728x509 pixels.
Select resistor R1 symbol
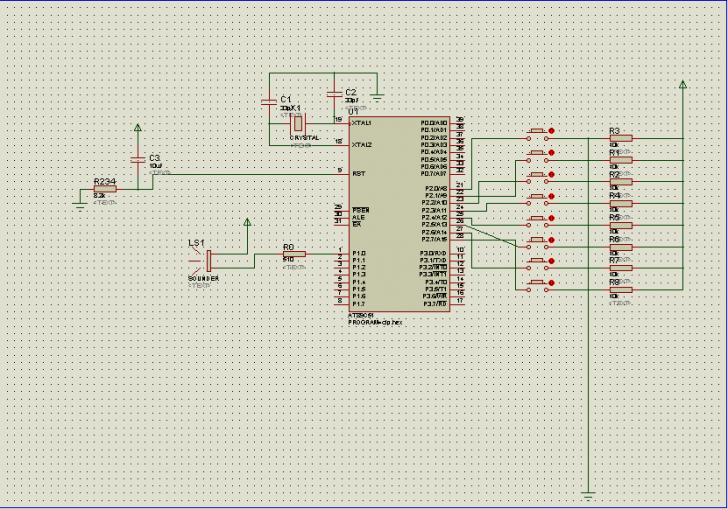click(x=621, y=160)
